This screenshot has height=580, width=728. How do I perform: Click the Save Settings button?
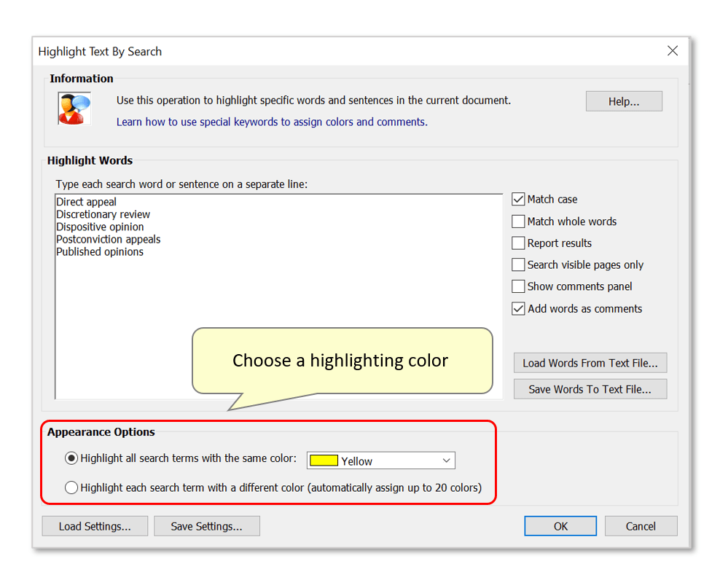[207, 525]
